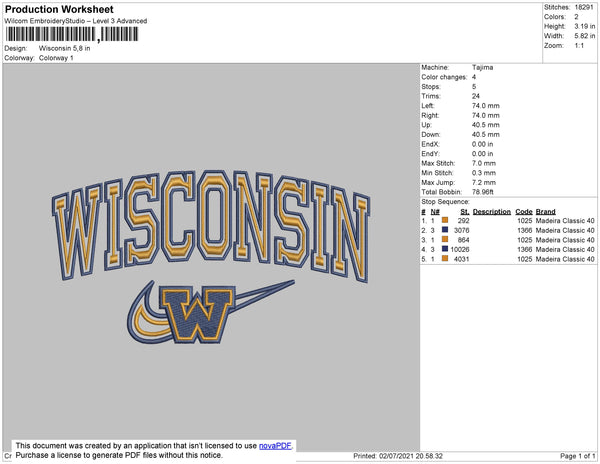Click the 'Brand' column header

545,212
